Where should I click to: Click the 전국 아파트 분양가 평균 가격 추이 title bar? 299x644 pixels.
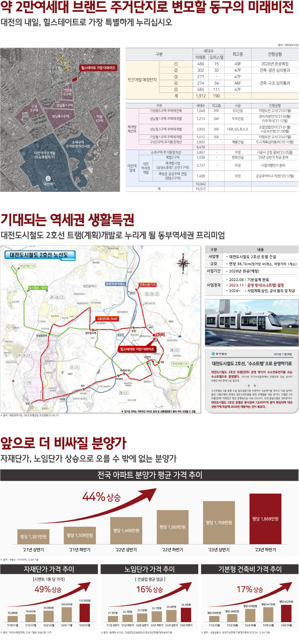point(149,475)
